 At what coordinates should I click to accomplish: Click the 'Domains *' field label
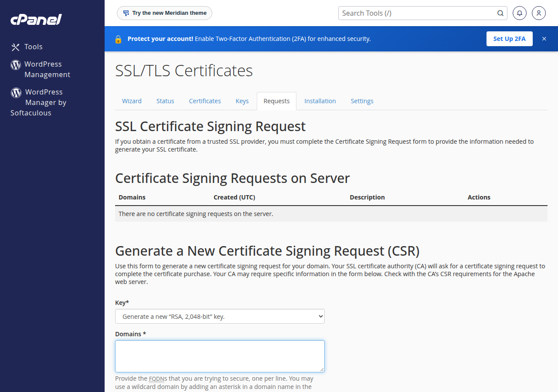point(130,334)
